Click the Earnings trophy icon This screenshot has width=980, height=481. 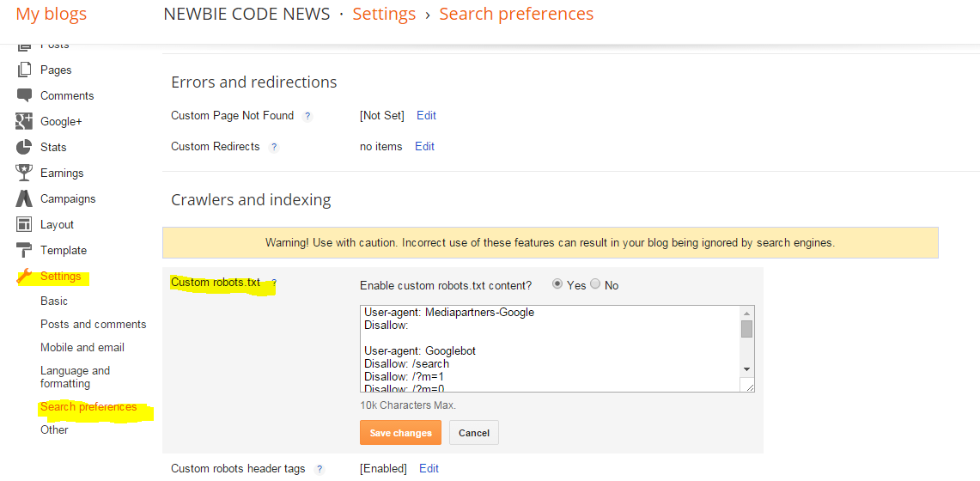[x=24, y=173]
